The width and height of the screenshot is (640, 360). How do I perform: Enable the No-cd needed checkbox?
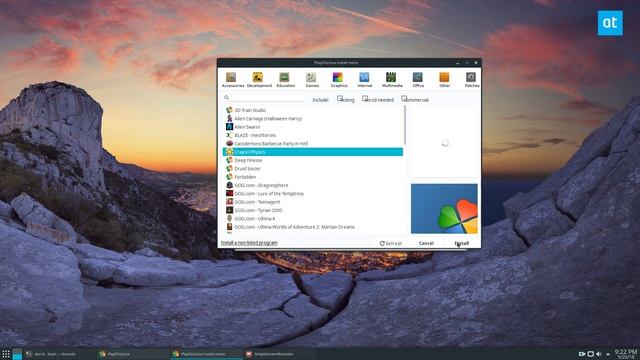(x=365, y=99)
